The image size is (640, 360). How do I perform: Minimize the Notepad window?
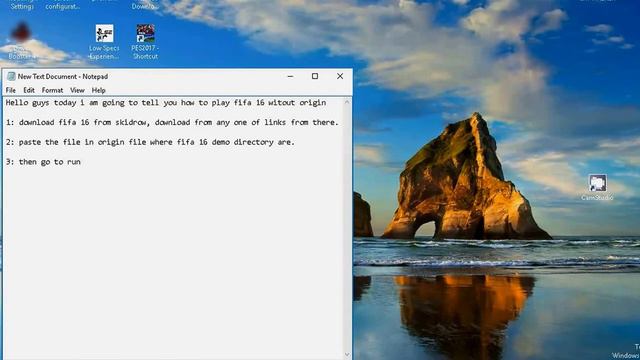290,76
